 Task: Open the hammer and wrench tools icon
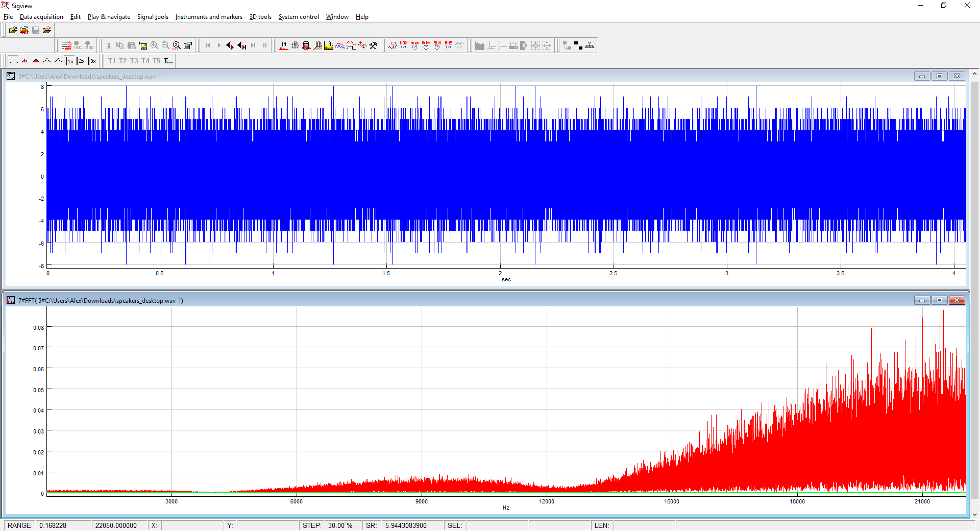[x=374, y=45]
